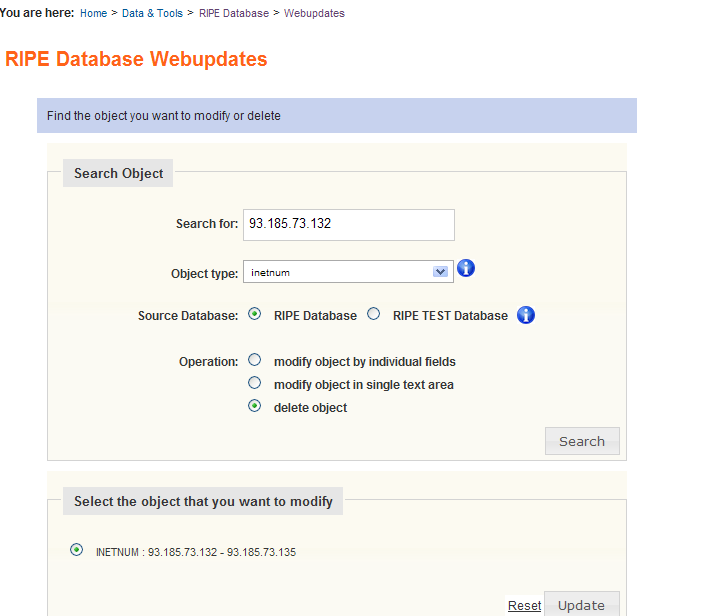Screen dimensions: 715x616
Task: Open the Object type inetnum dropdown
Action: [348, 272]
